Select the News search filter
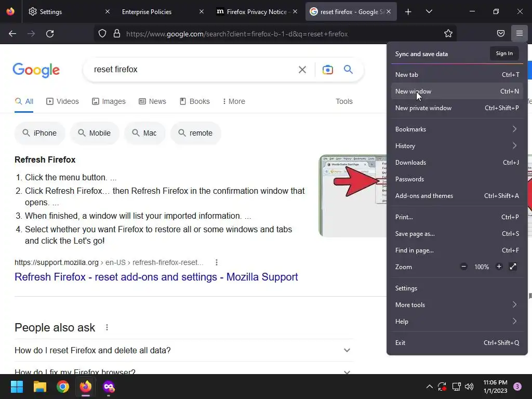 [153, 101]
